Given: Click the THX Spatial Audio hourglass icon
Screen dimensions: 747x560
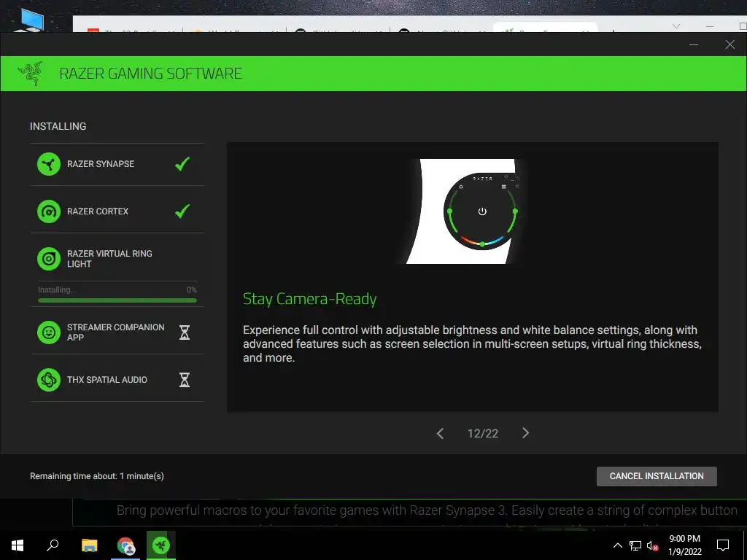Looking at the screenshot, I should [185, 379].
